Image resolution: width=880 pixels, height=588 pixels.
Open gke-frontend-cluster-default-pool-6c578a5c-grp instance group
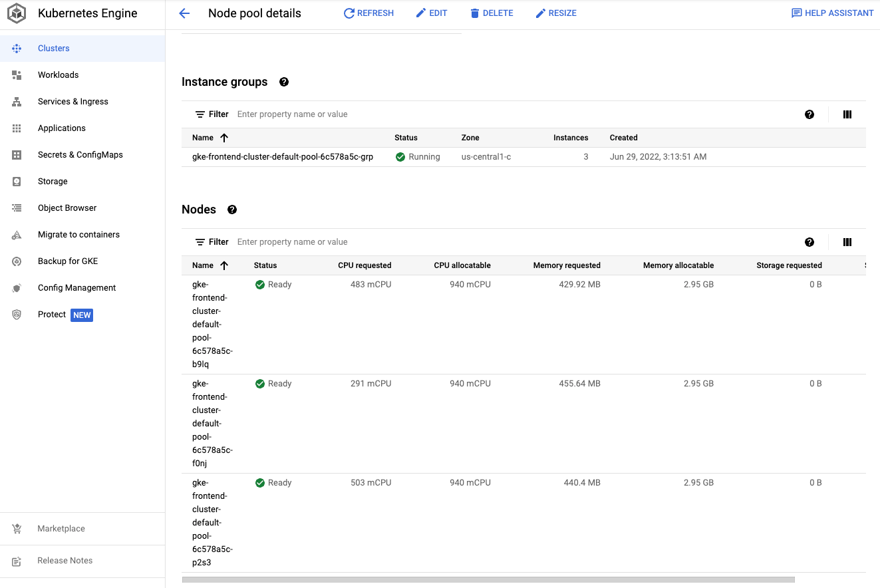pyautogui.click(x=283, y=156)
